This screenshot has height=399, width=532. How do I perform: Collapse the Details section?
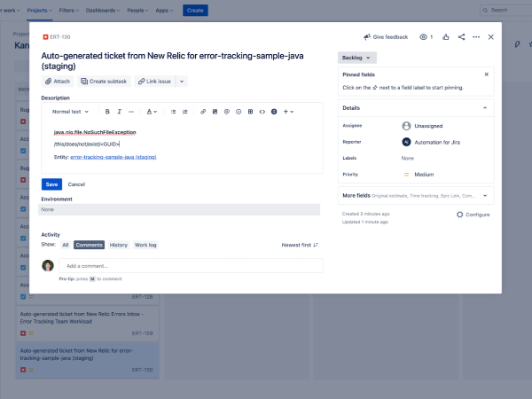click(485, 108)
